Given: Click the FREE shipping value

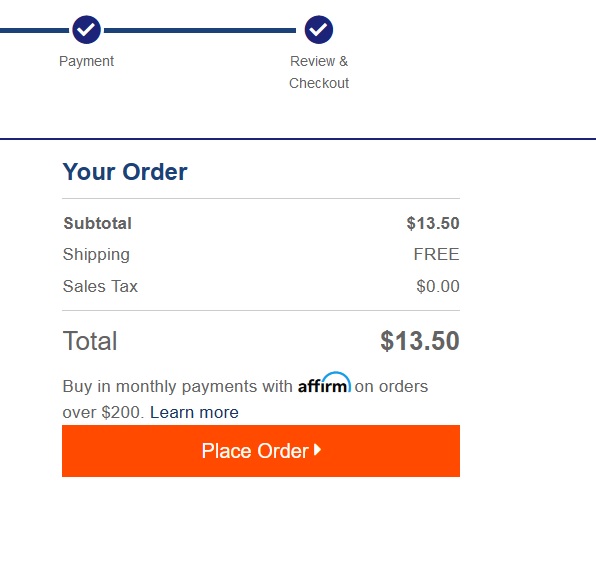Looking at the screenshot, I should click(x=436, y=254).
